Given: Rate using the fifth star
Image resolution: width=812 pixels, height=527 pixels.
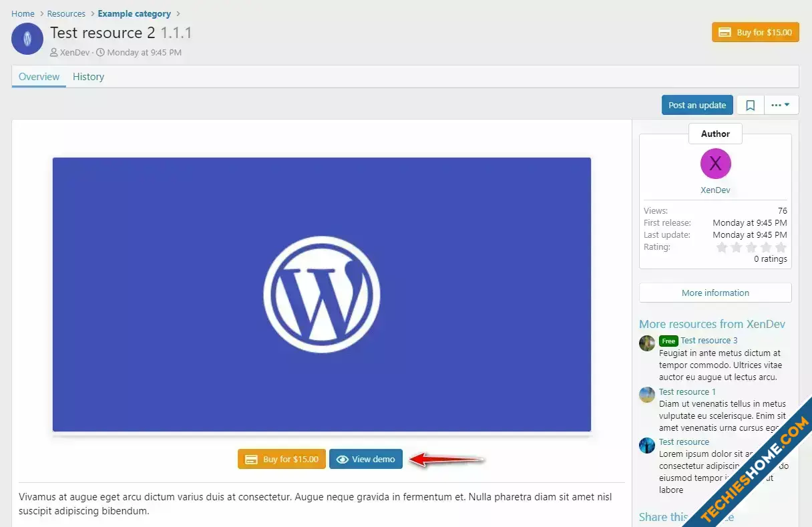Looking at the screenshot, I should (x=781, y=247).
